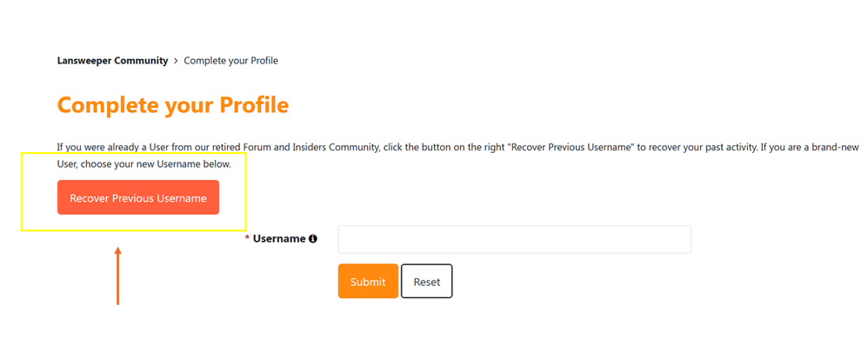Click the Username field label
The width and height of the screenshot is (868, 359).
click(x=278, y=239)
